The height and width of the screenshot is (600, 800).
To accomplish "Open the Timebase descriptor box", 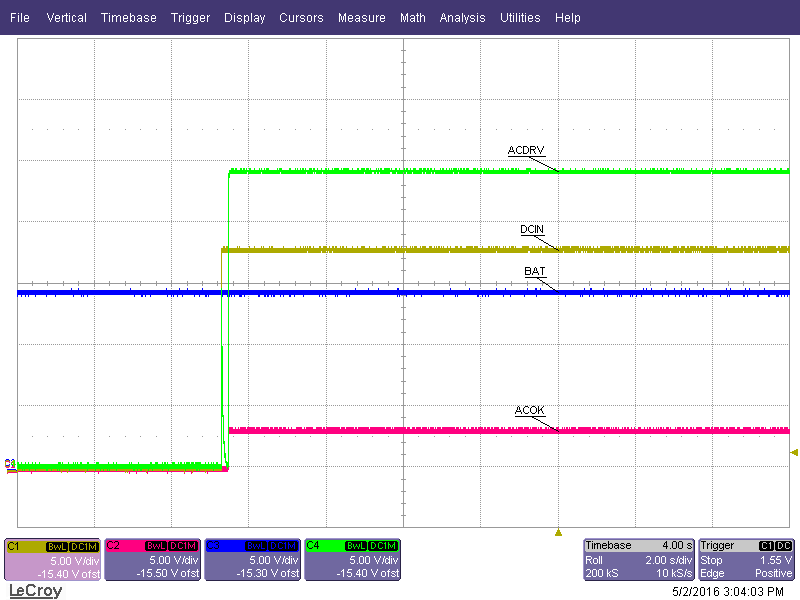I will tap(639, 560).
